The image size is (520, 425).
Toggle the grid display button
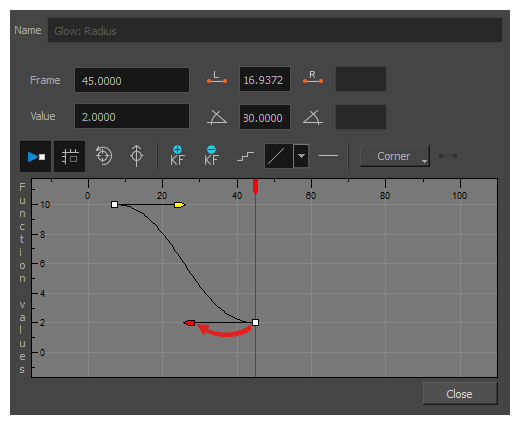(70, 156)
